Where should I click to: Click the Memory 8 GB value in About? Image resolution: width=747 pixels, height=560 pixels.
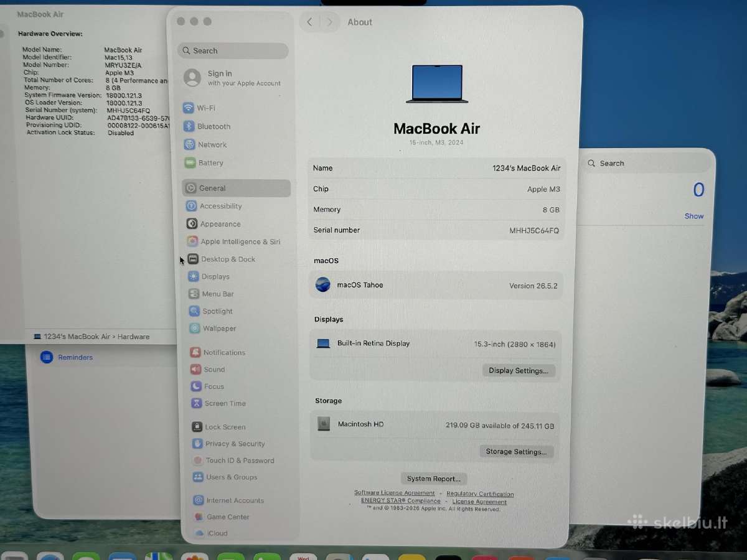(x=551, y=210)
